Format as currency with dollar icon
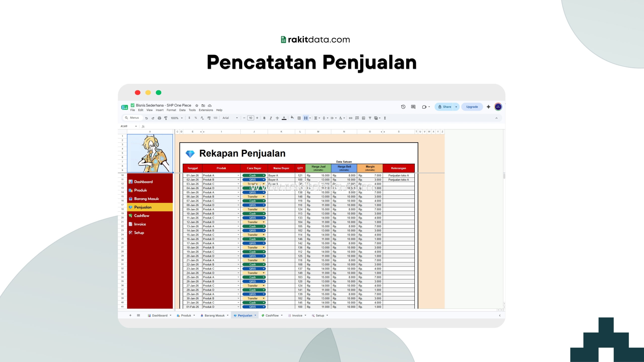This screenshot has width=644, height=362. [189, 118]
